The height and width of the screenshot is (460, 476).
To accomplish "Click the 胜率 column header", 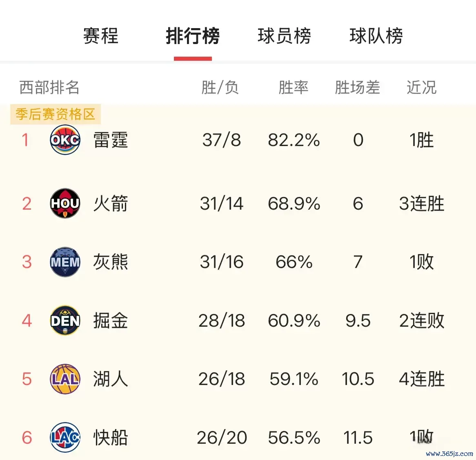I will [293, 87].
